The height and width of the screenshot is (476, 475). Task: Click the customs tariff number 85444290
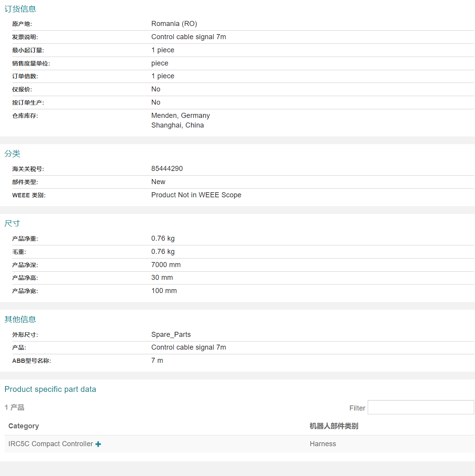[167, 169]
